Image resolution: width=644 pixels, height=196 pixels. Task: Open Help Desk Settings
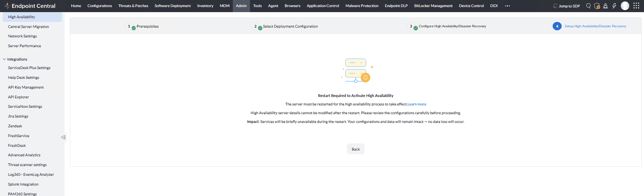coord(24,77)
